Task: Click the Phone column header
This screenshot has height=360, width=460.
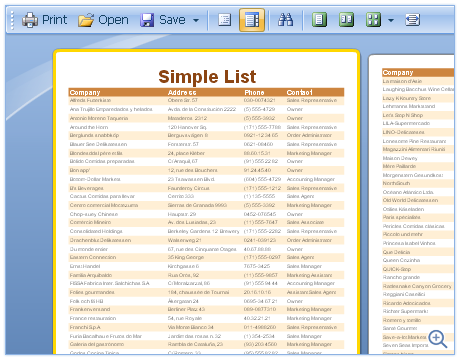Action: click(254, 92)
